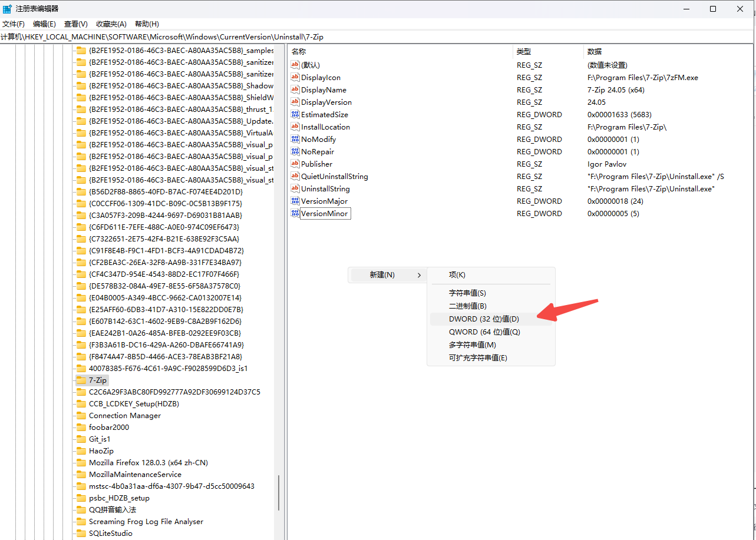The width and height of the screenshot is (756, 540).
Task: Click the string icon beside DisplayIcon
Action: click(x=295, y=77)
